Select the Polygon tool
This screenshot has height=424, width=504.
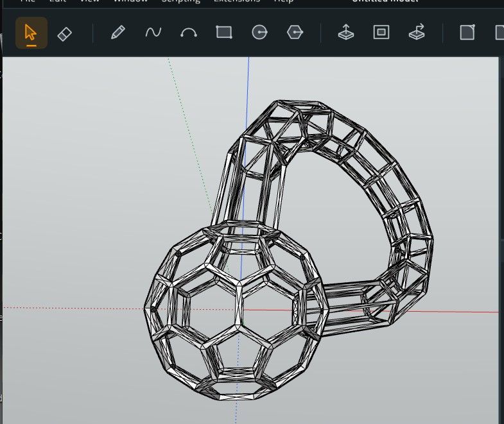coord(295,33)
